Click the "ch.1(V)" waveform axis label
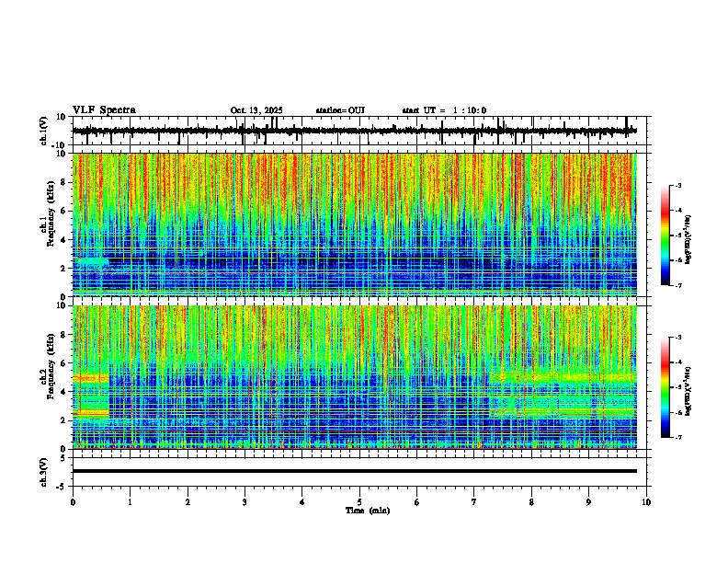This screenshot has width=728, height=563. [44, 131]
